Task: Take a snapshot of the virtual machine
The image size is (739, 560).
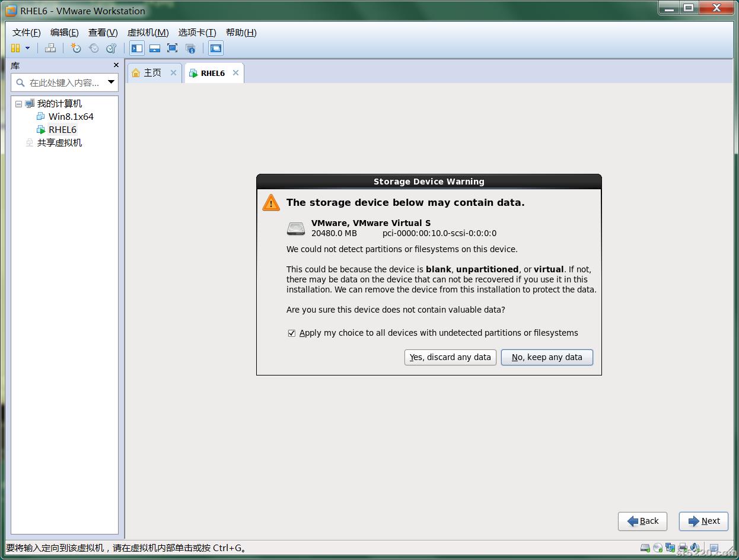Action: 76,48
